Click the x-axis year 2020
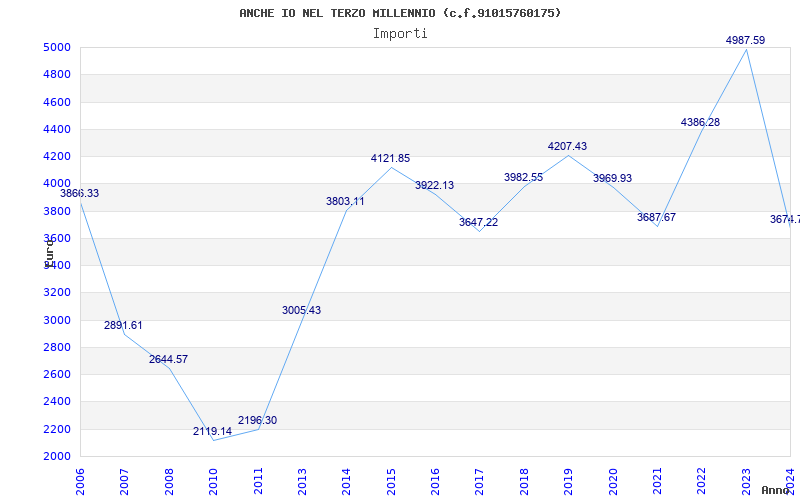Viewport: 800px width, 500px height. click(613, 482)
